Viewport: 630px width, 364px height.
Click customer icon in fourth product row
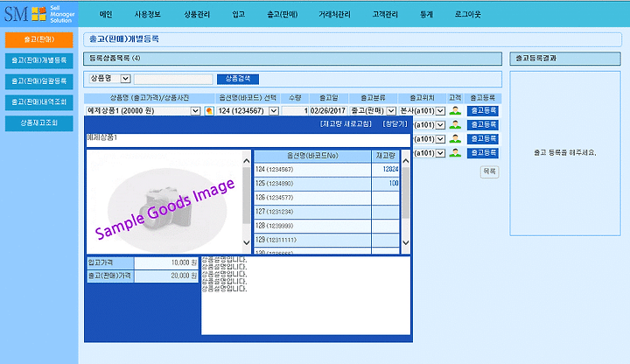455,152
